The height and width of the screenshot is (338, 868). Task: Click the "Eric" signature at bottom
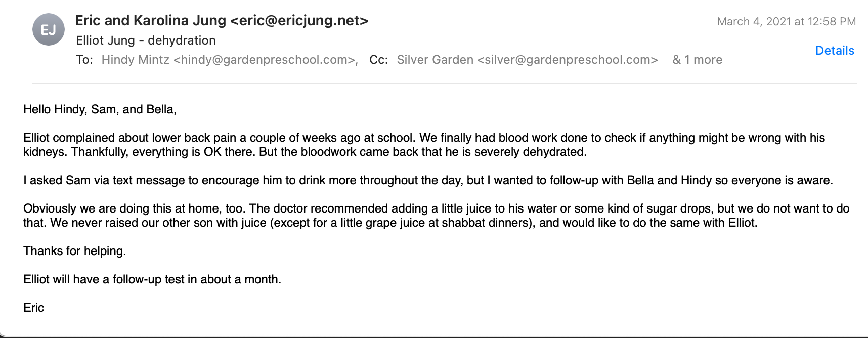point(33,308)
